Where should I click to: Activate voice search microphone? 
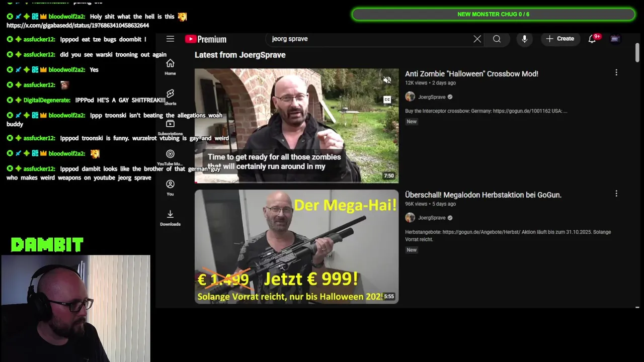click(x=524, y=39)
